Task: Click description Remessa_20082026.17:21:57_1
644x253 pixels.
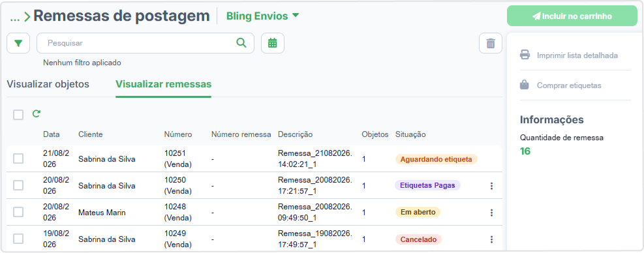Action: [x=315, y=186]
